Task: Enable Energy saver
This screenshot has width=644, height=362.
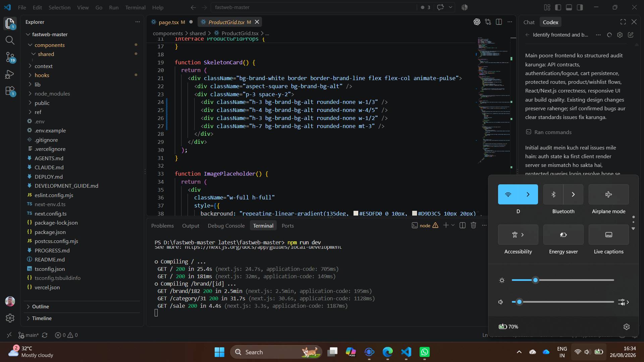Action: pyautogui.click(x=563, y=235)
